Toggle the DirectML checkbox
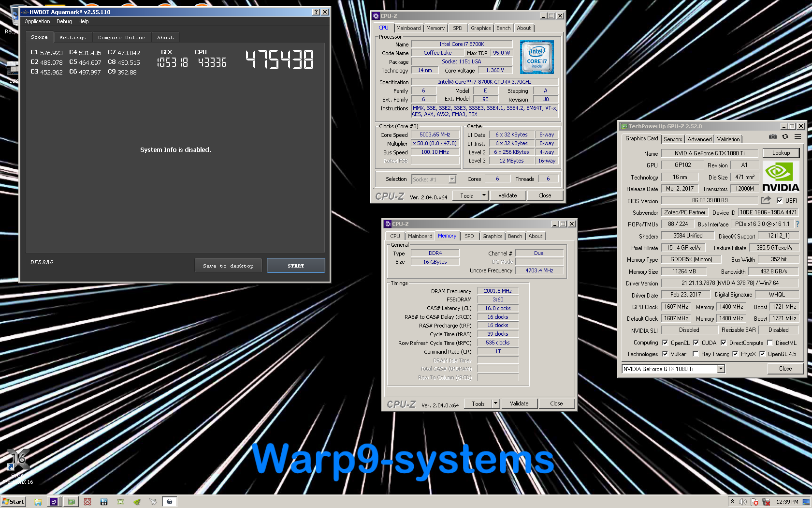The height and width of the screenshot is (508, 812). tap(770, 343)
